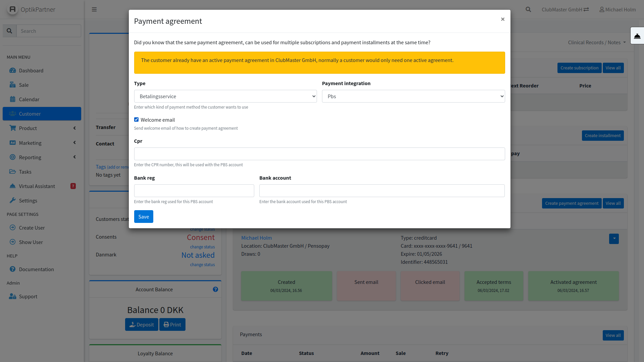Click the ClubMaster GmbH switch location icon
The image size is (644, 362).
click(586, 9)
